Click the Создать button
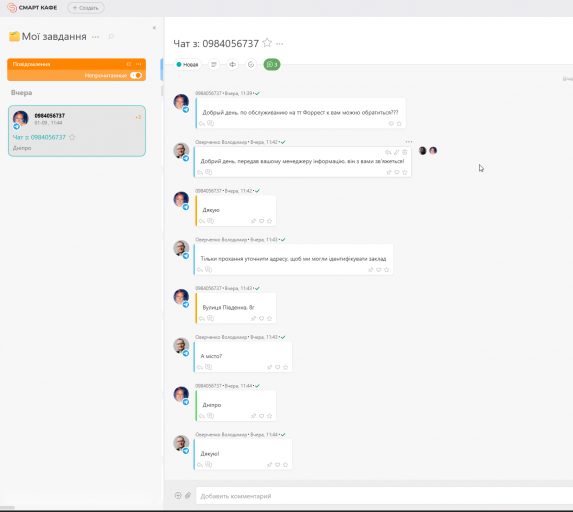 coord(86,8)
